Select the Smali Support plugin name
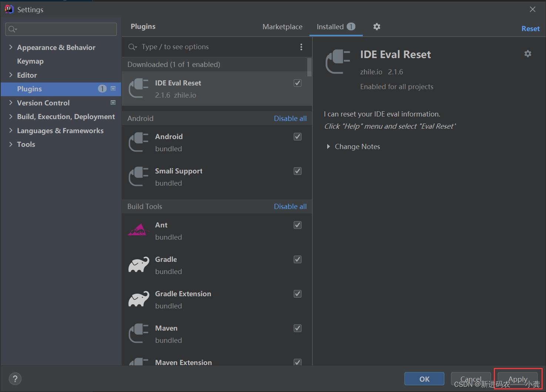 179,171
